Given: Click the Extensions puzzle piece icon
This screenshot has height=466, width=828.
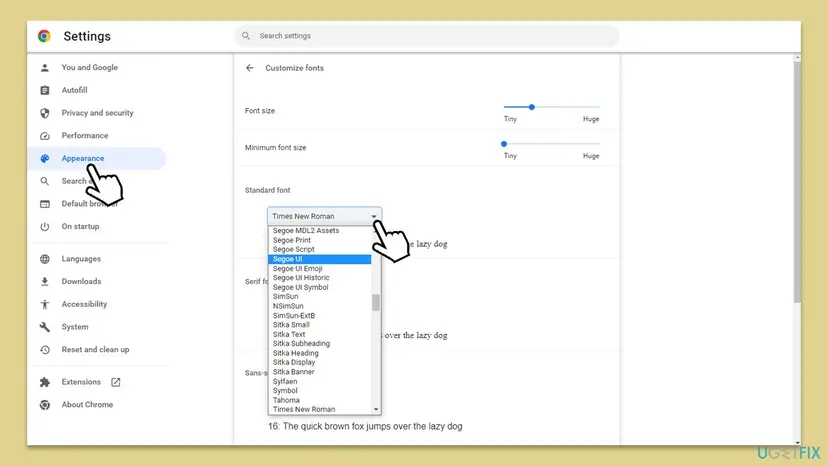Looking at the screenshot, I should (45, 382).
